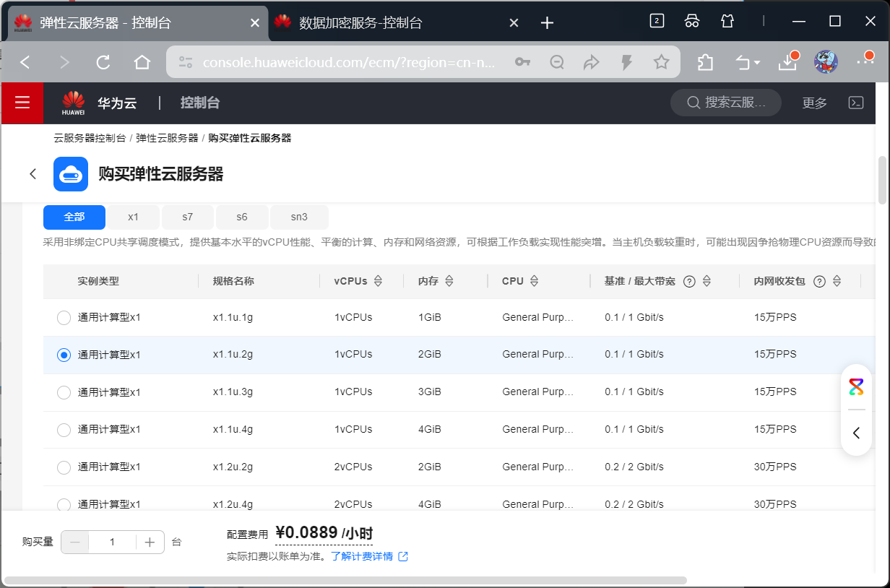Screen dimensions: 890x588
Task: Open the extensions puzzle icon
Action: 706,62
